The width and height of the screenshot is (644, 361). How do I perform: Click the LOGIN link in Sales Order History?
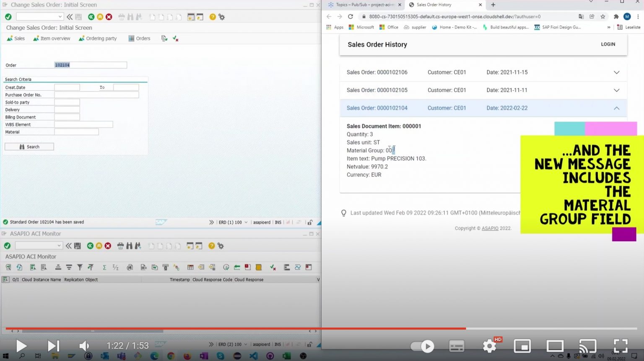click(x=608, y=44)
